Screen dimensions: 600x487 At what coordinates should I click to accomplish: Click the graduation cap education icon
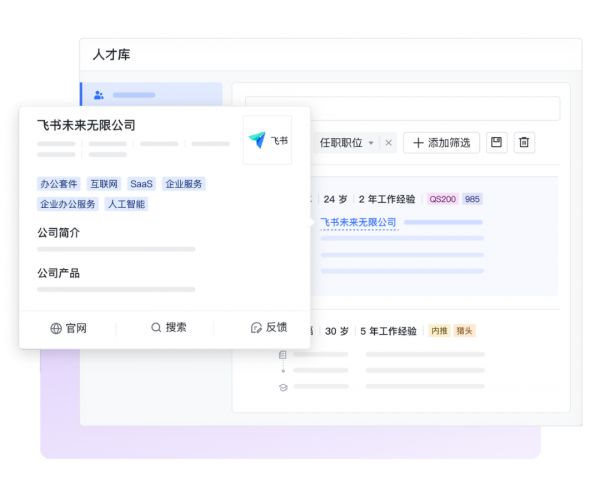[283, 387]
